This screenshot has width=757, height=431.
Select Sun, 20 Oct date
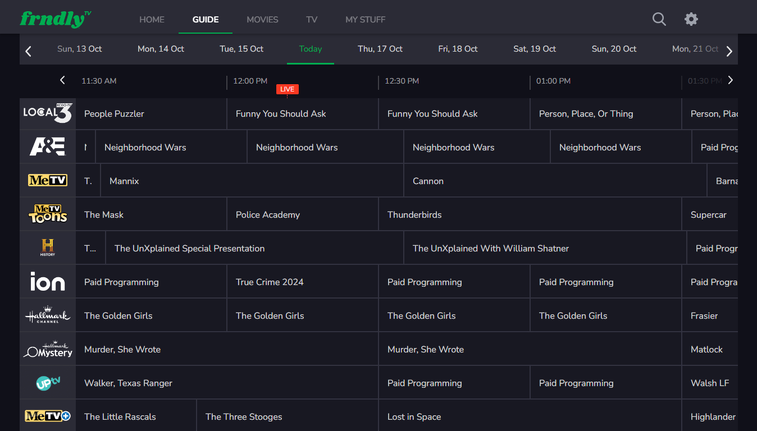[614, 49]
